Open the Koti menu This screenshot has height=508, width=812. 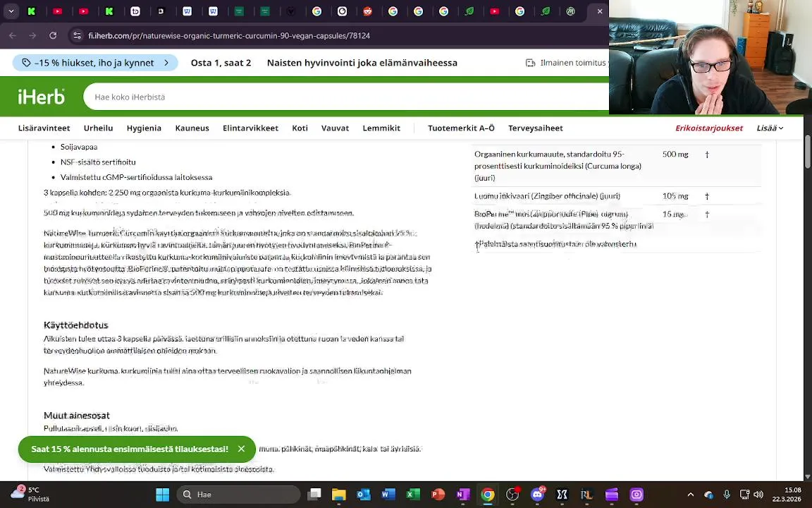300,128
